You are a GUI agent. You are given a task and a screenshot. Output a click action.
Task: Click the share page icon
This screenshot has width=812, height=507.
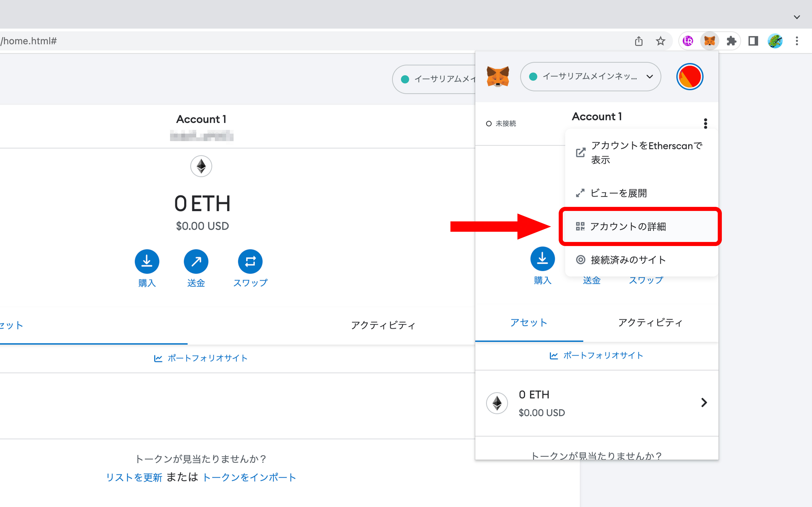(x=638, y=41)
